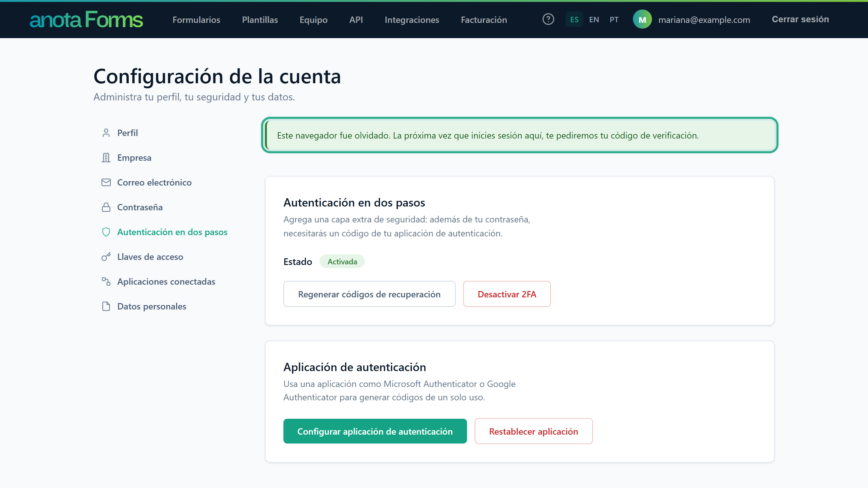Viewport: 868px width, 488px height.
Task: Click the browser forgotten notification banner
Action: tap(519, 135)
